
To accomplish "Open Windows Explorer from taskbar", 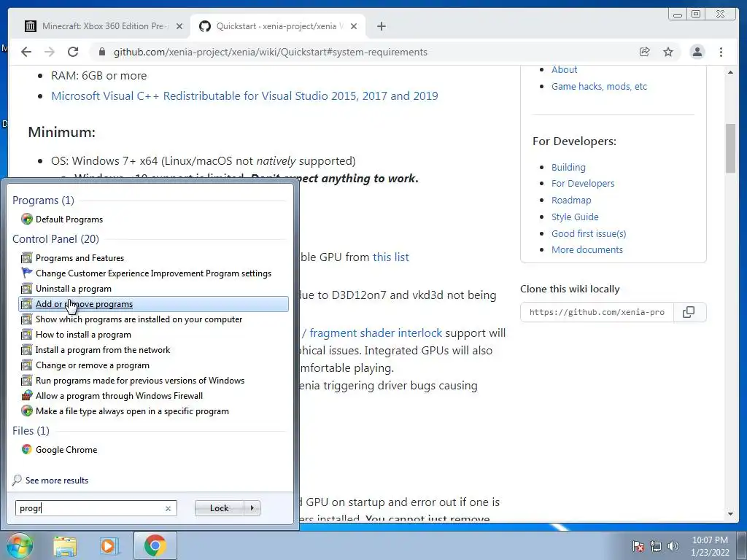I will pos(65,546).
